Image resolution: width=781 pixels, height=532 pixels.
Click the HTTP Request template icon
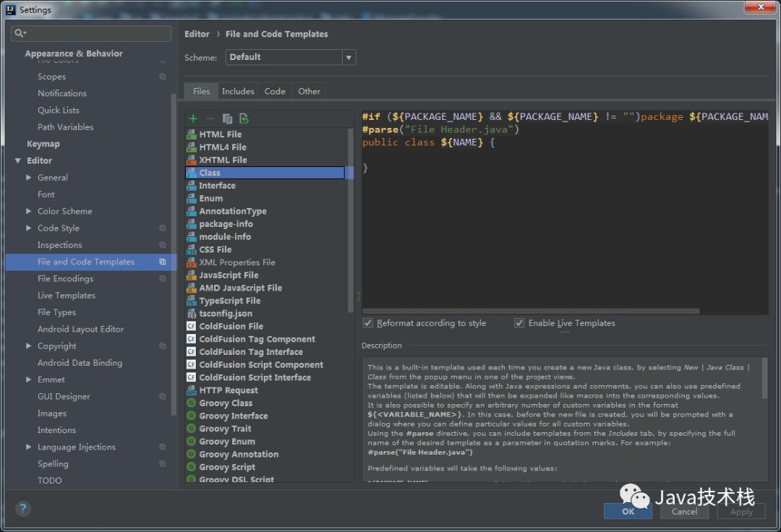[191, 390]
